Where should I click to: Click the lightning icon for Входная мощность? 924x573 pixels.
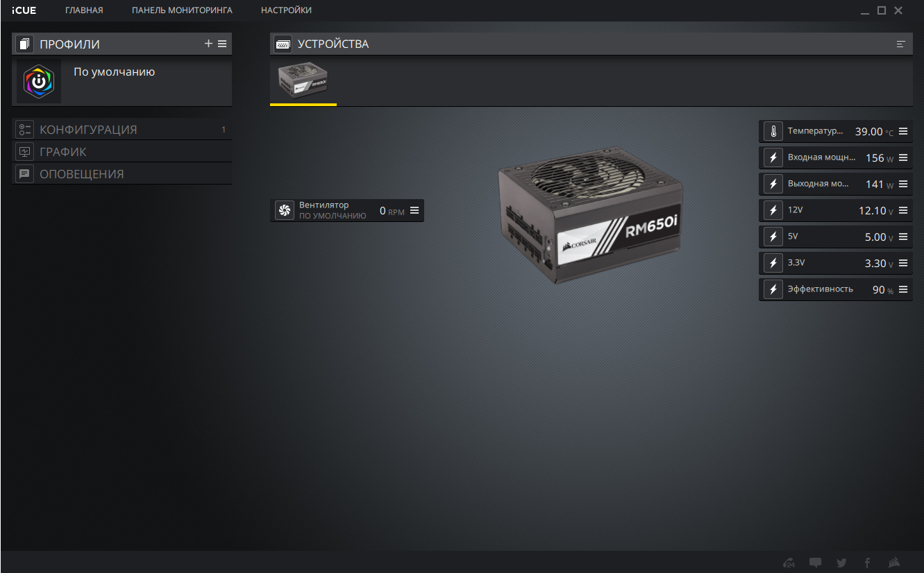coord(773,157)
